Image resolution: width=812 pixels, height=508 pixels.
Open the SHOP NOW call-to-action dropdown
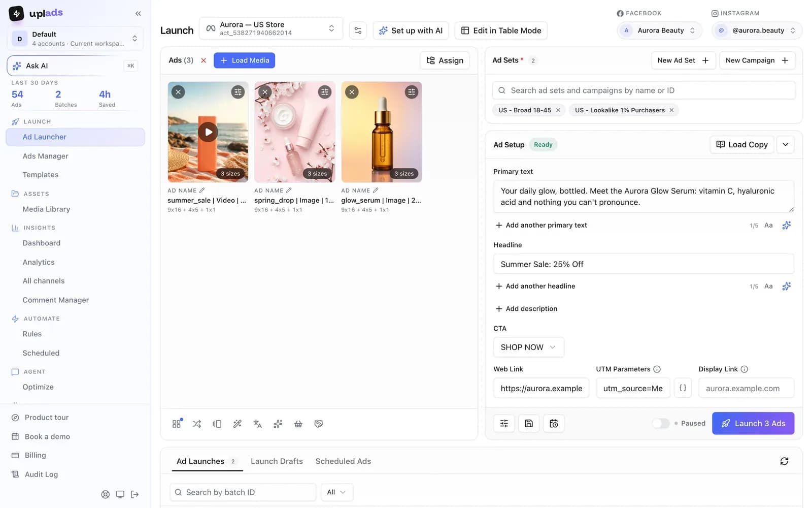click(x=528, y=347)
